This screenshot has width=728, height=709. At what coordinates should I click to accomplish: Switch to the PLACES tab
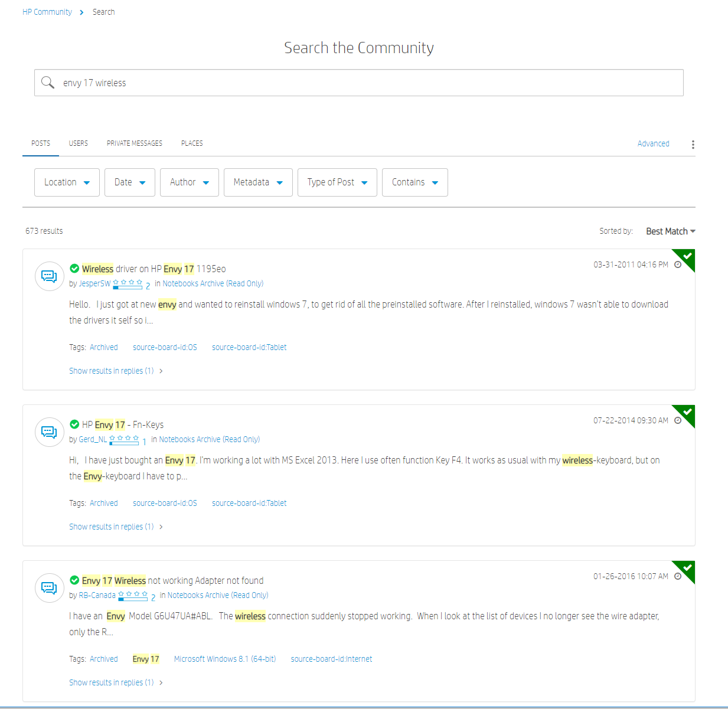[x=192, y=143]
